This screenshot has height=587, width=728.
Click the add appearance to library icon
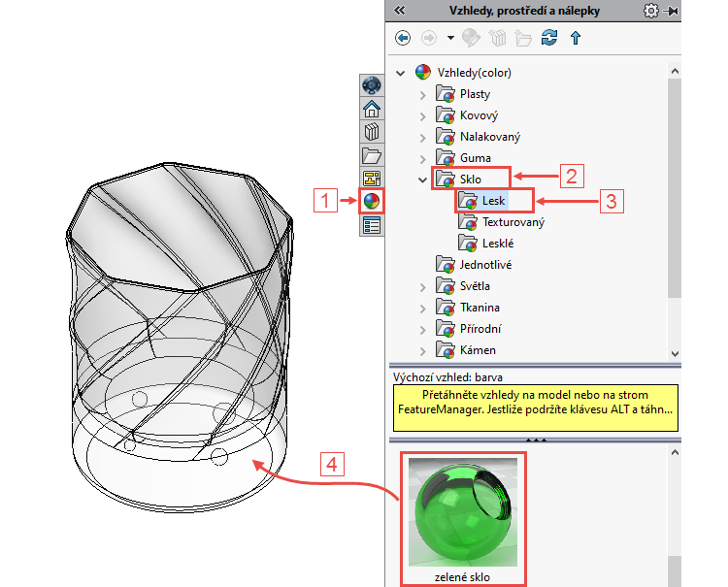471,38
